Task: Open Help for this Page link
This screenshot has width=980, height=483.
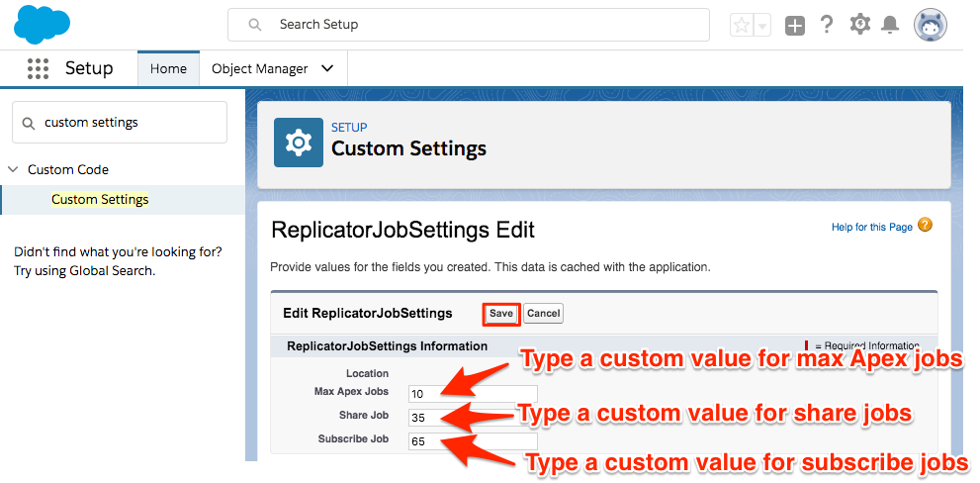Action: point(872,227)
